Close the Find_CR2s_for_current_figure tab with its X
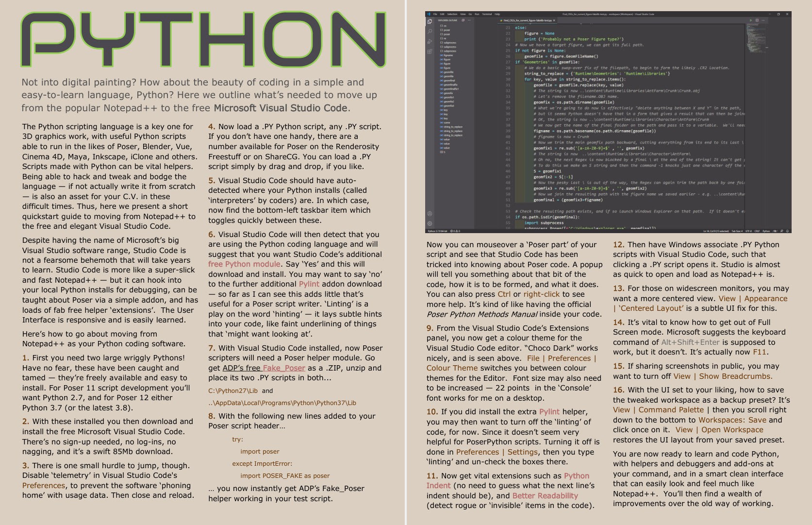Image resolution: width=812 pixels, height=525 pixels. 554,21
